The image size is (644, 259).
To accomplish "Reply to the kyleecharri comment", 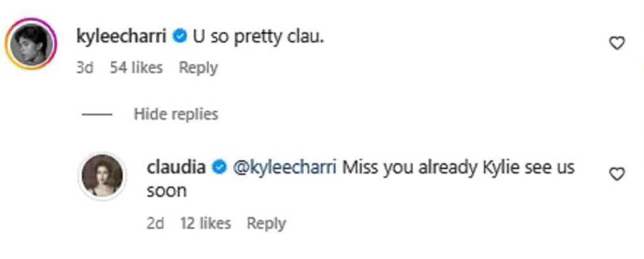I will pyautogui.click(x=198, y=68).
